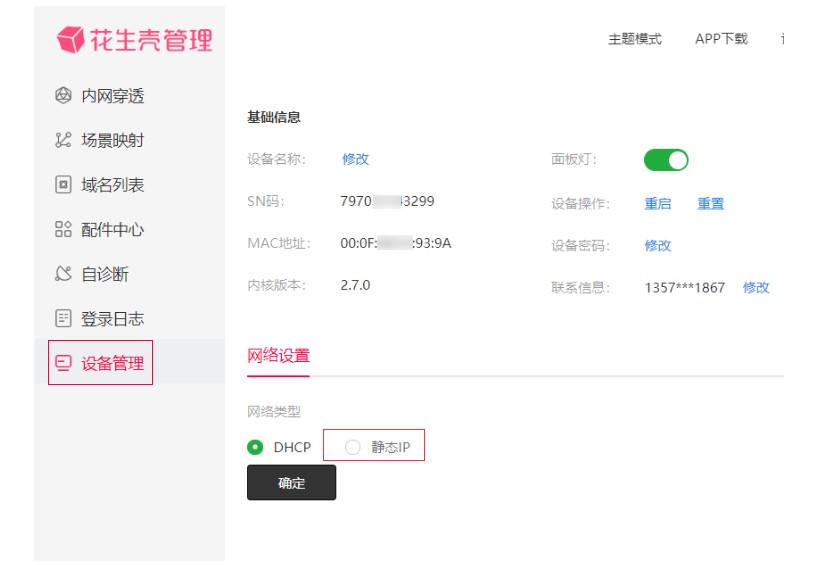Click the 域名列表 sidebar icon
The height and width of the screenshot is (565, 828).
click(63, 185)
